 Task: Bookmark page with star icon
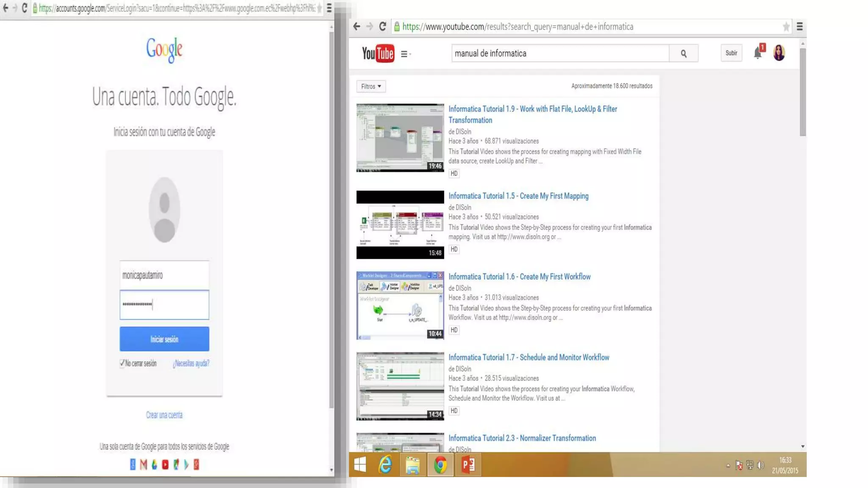coord(786,27)
